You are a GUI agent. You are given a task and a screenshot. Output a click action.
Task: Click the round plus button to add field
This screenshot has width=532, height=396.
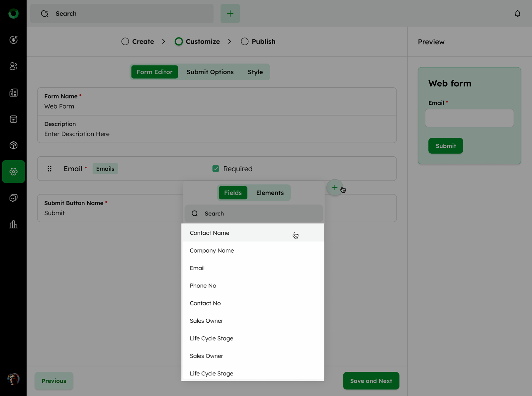pyautogui.click(x=334, y=188)
